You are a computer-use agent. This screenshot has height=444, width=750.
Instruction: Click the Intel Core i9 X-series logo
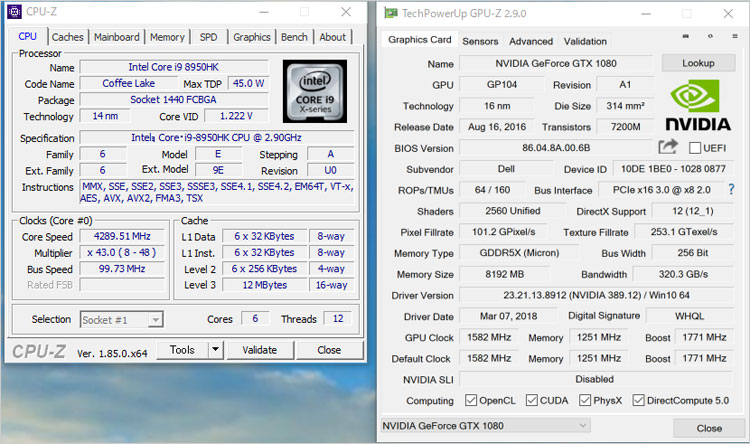tap(315, 91)
